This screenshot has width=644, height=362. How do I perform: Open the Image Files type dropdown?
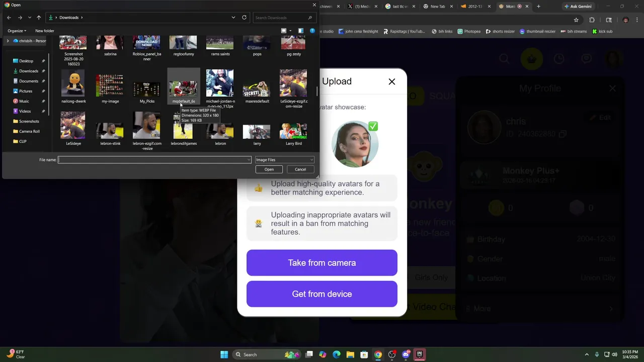(285, 160)
